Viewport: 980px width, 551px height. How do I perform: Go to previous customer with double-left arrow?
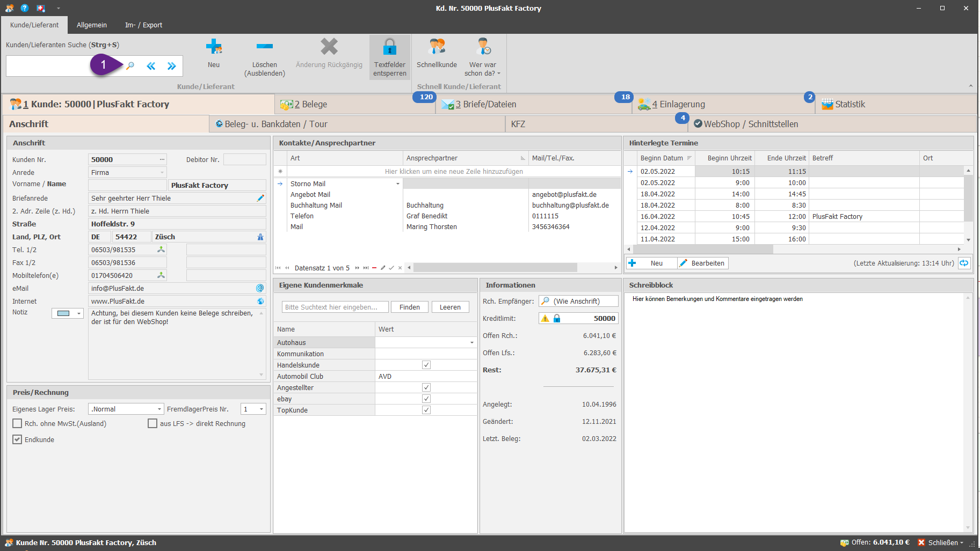click(x=151, y=66)
